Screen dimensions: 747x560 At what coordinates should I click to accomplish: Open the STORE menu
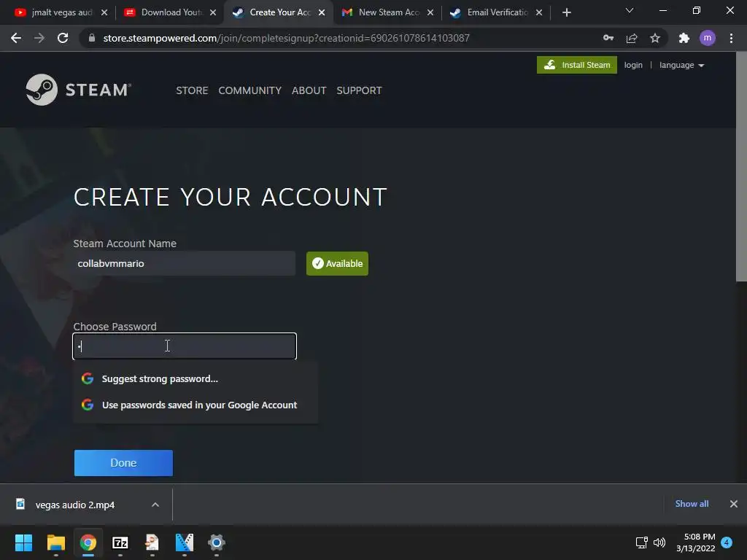pos(192,90)
